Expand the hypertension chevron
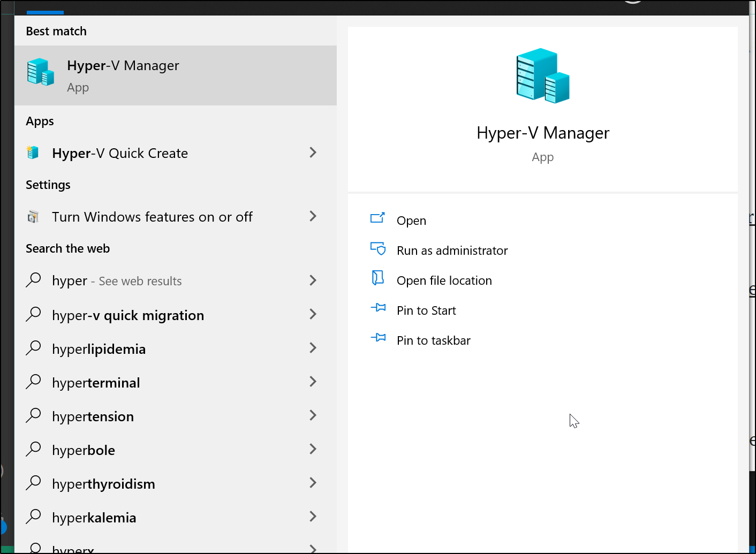Image resolution: width=756 pixels, height=554 pixels. [x=313, y=415]
